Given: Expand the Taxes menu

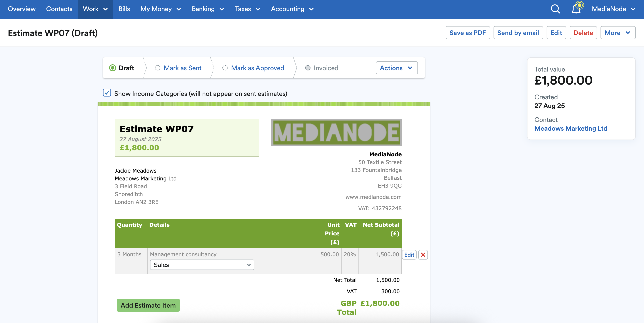Looking at the screenshot, I should [x=247, y=9].
